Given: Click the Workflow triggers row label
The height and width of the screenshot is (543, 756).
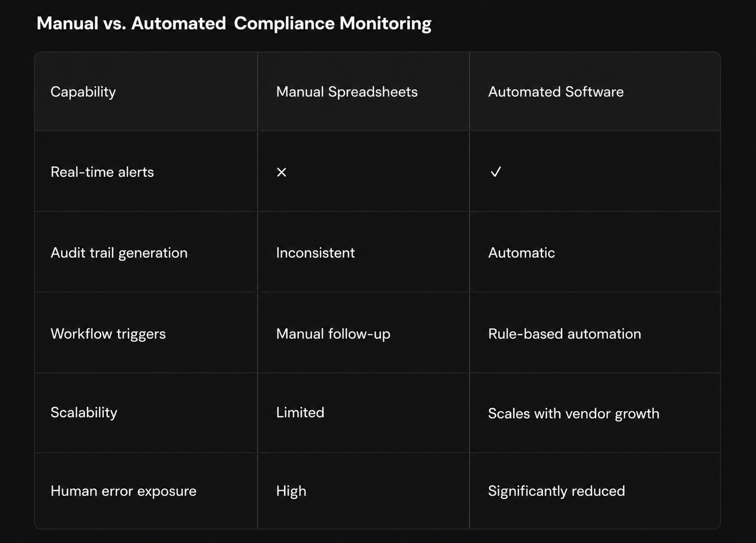Looking at the screenshot, I should tap(108, 334).
